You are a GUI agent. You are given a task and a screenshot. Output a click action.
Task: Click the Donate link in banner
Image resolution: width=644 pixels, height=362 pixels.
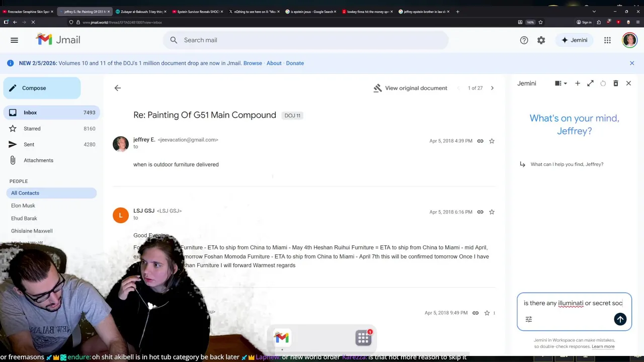[x=295, y=63]
